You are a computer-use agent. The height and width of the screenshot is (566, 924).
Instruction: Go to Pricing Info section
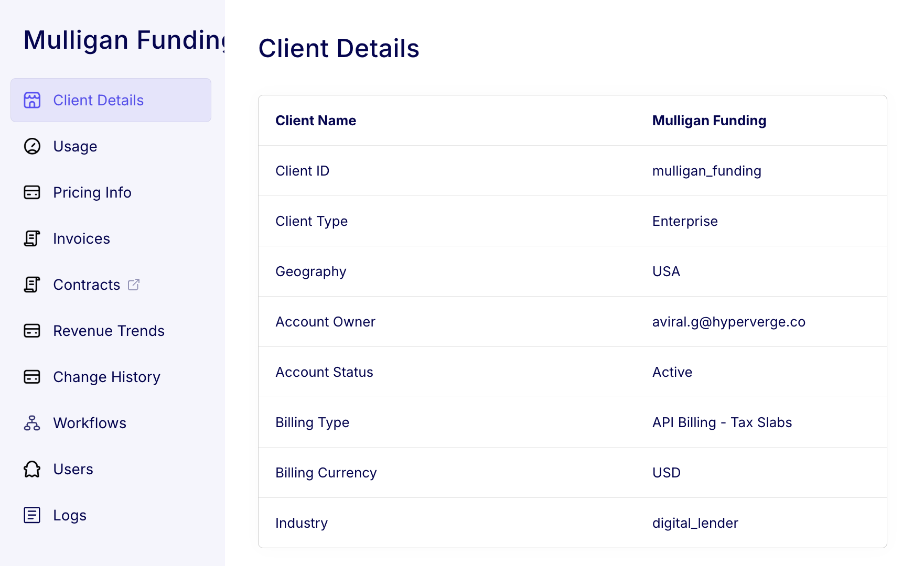(92, 192)
